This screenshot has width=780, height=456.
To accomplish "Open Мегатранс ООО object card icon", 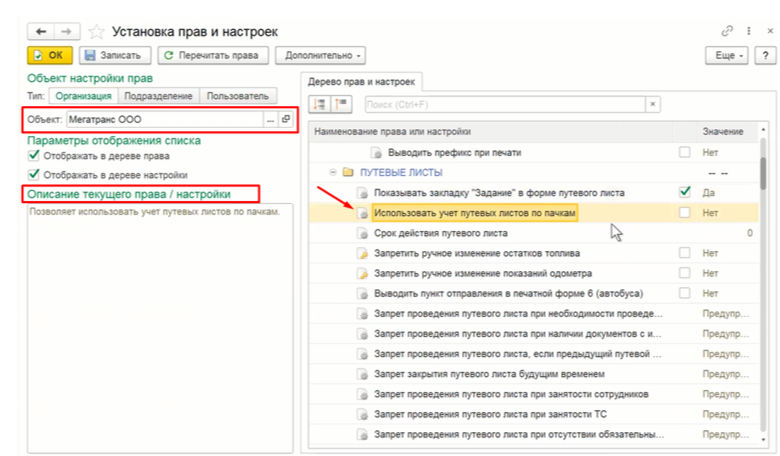I will [286, 119].
